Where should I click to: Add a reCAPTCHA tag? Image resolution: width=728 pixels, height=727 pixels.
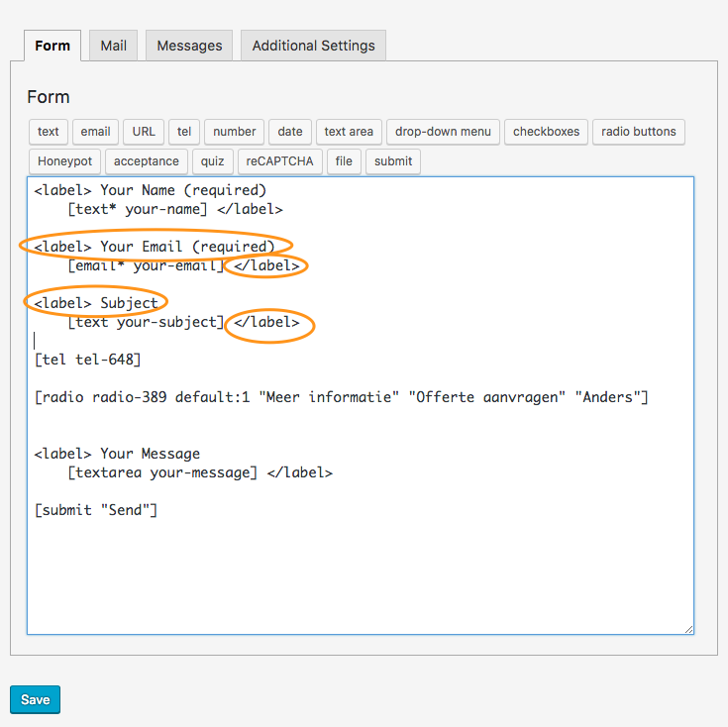[x=280, y=161]
